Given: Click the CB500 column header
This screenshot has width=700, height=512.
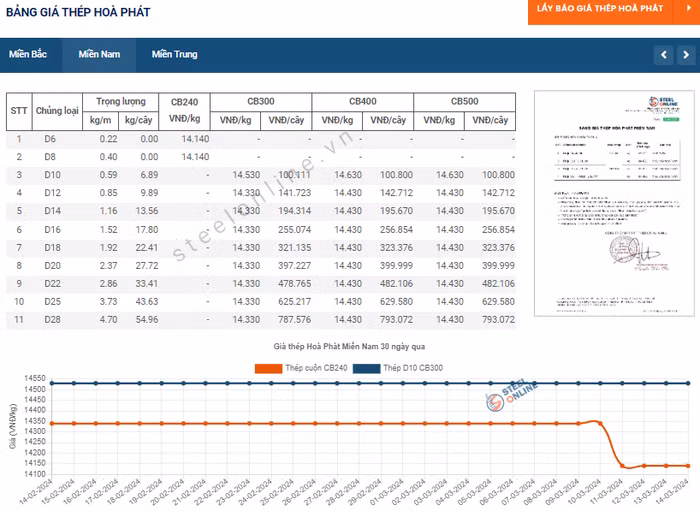Looking at the screenshot, I should [464, 101].
